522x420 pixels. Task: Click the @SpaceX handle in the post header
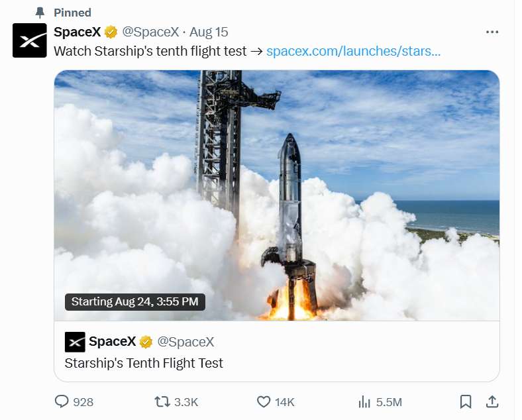tap(150, 32)
